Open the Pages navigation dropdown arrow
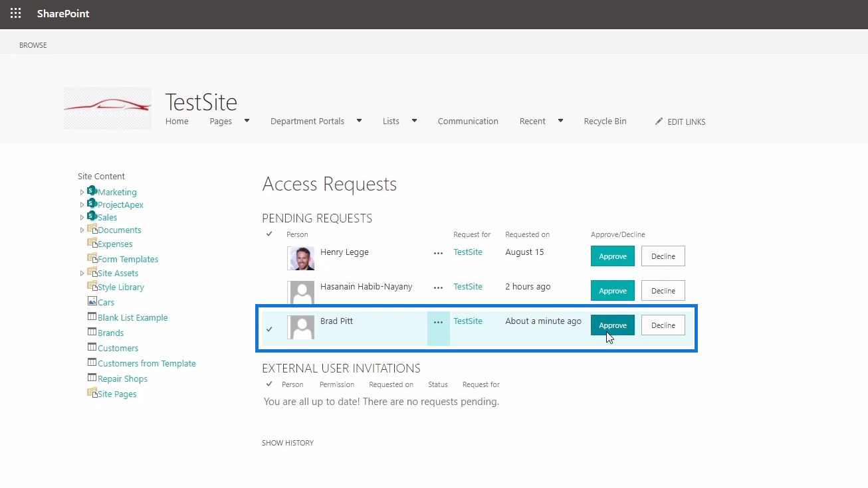 coord(247,121)
